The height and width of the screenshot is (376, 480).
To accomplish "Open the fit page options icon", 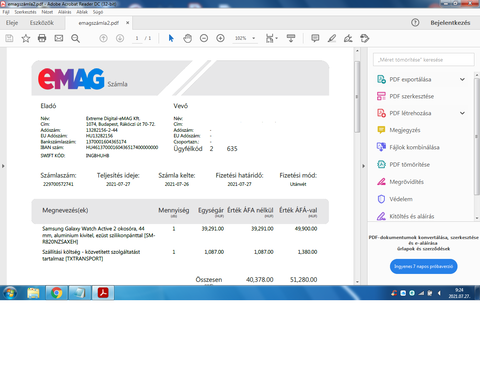I will 271,38.
